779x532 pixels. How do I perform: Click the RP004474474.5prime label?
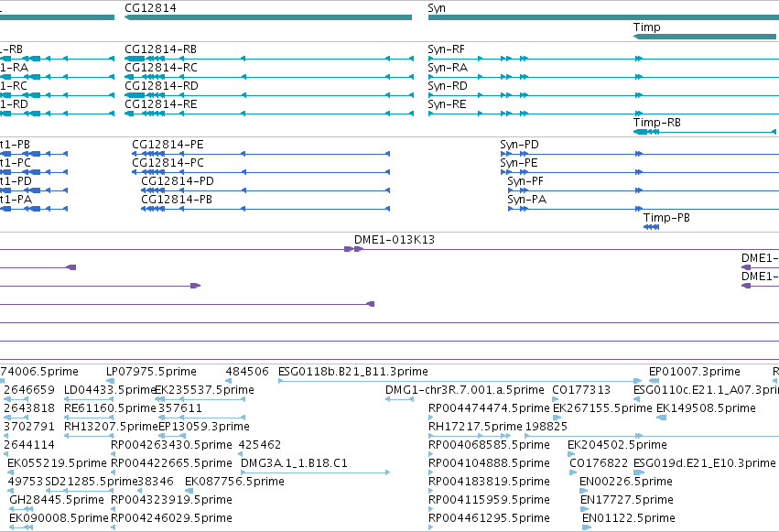click(x=489, y=408)
